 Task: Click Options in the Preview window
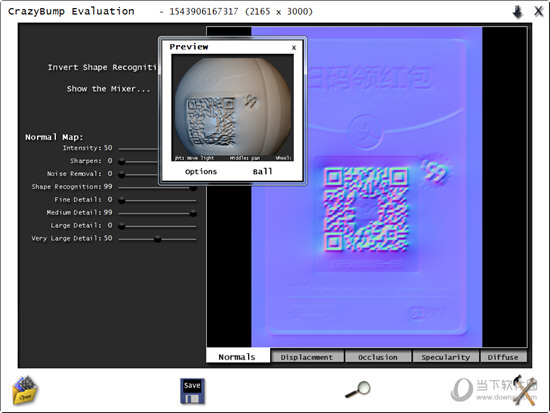pos(201,172)
